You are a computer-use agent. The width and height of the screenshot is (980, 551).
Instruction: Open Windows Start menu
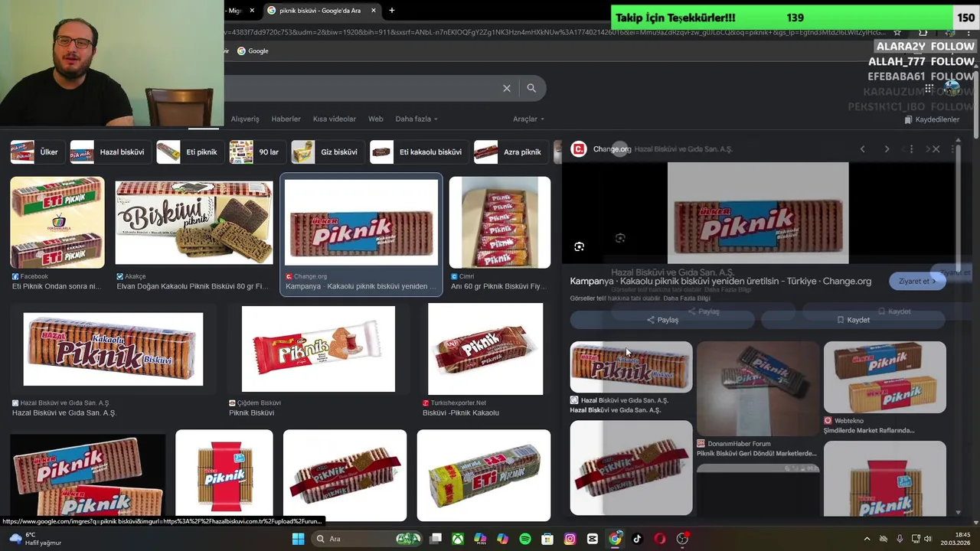(298, 539)
